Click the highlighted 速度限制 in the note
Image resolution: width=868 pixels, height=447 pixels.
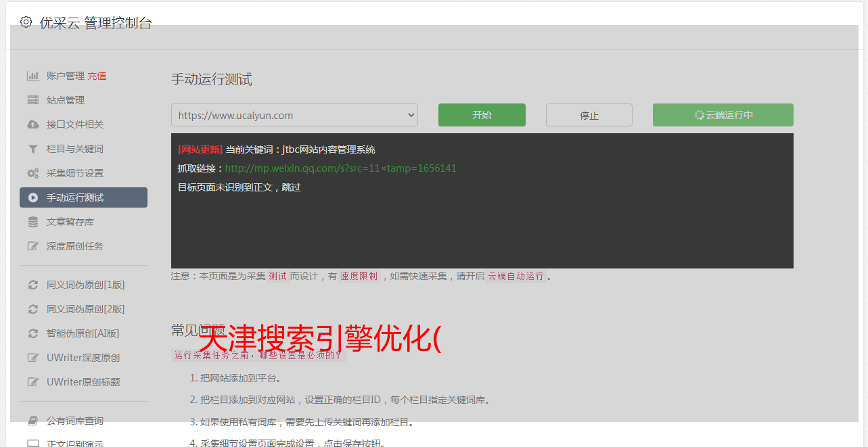point(359,276)
